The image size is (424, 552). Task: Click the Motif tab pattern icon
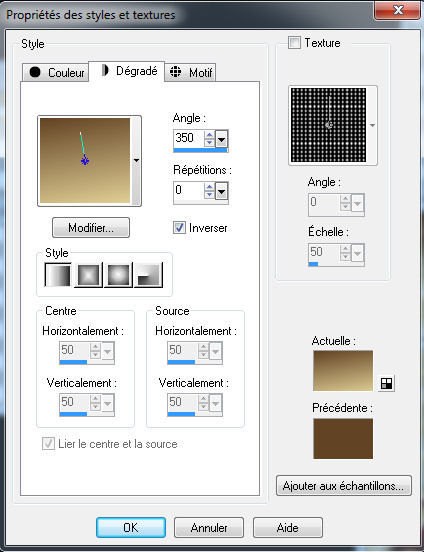pyautogui.click(x=175, y=72)
